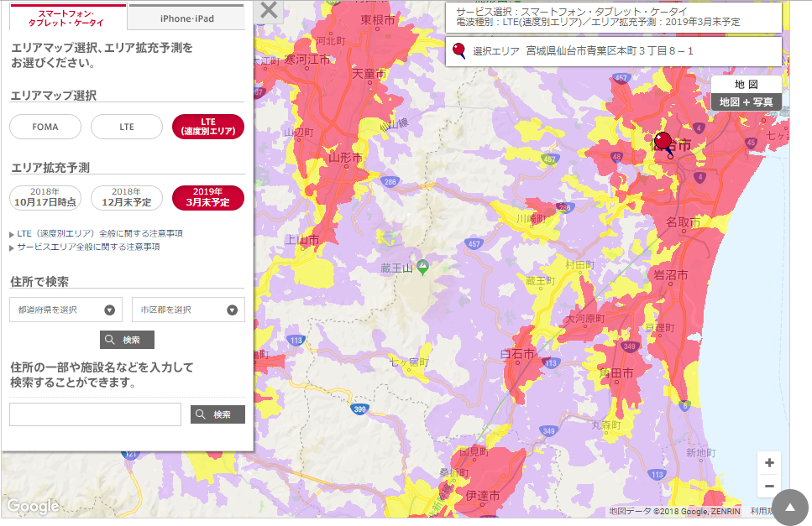Image resolution: width=812 pixels, height=526 pixels.
Task: Click the 蔵王町 label on the map
Action: [541, 281]
